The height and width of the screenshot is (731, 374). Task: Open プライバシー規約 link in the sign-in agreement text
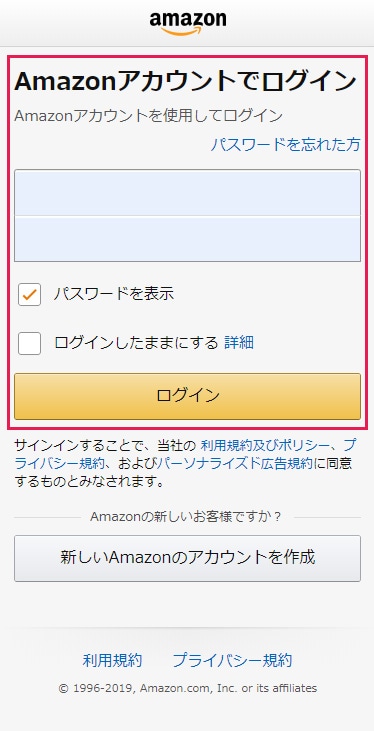[59, 464]
